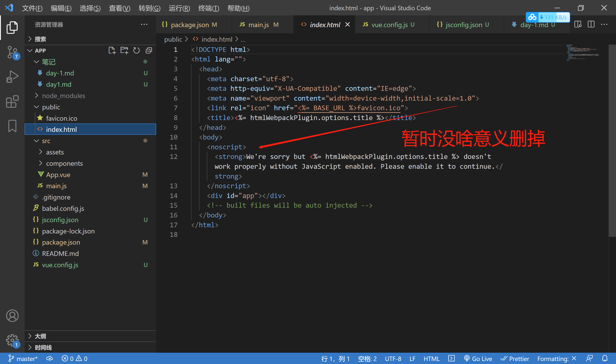Click the Formatting status item
The height and width of the screenshot is (364, 616).
click(557, 359)
